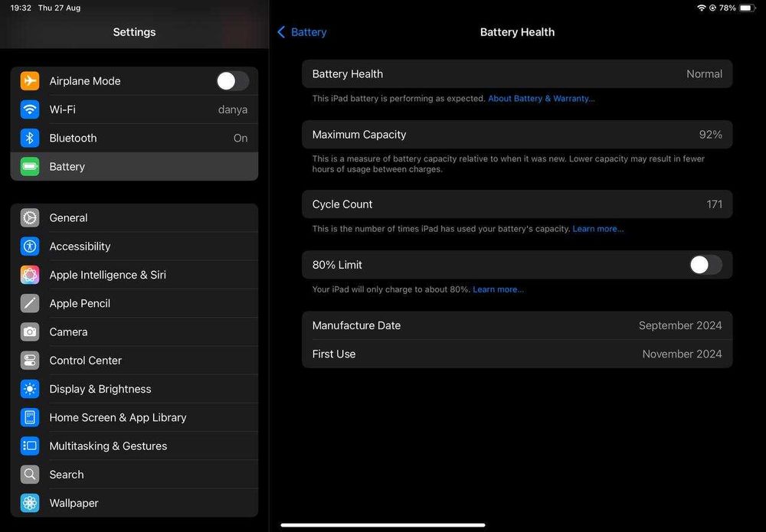Open Wi-Fi settings row
Viewport: 766px width, 532px height.
click(134, 109)
